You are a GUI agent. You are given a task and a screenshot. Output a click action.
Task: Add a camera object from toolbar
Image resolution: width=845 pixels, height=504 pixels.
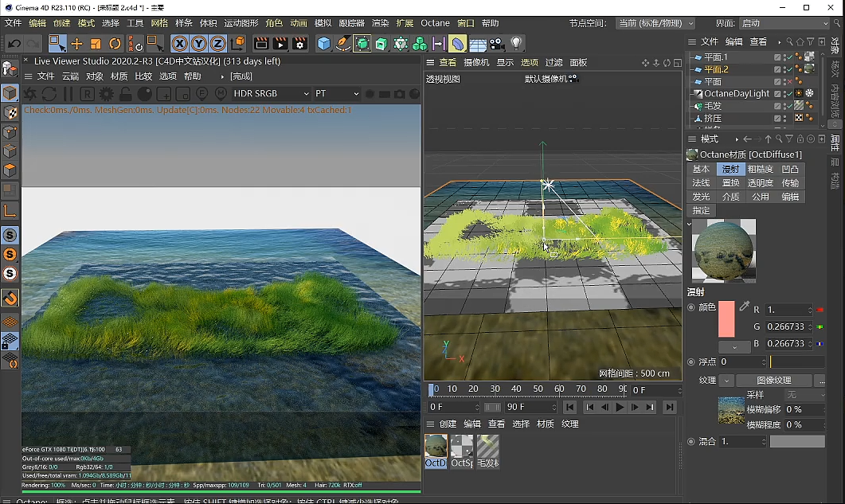[x=497, y=44]
